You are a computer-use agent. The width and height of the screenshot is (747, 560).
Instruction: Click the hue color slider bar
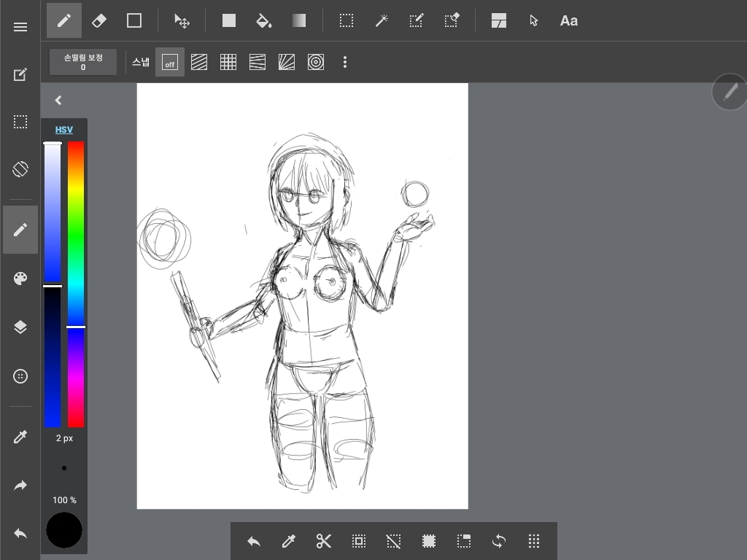pyautogui.click(x=76, y=284)
